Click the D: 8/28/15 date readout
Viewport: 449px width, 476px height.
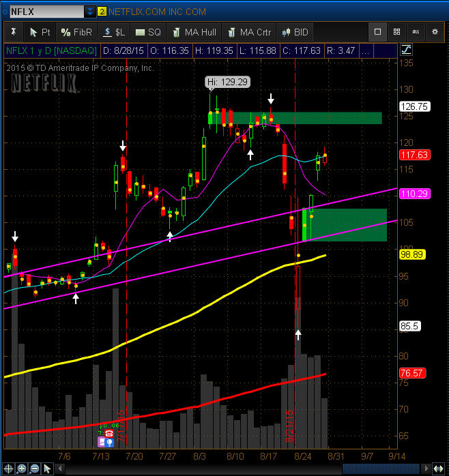[124, 50]
